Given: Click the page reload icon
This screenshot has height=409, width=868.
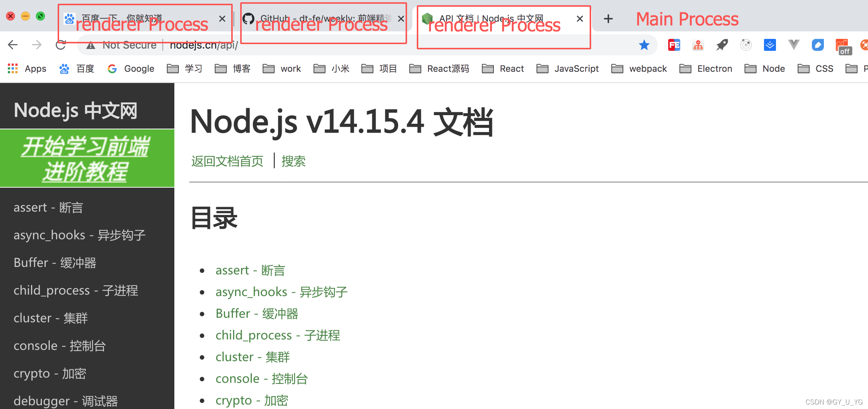Looking at the screenshot, I should [60, 45].
